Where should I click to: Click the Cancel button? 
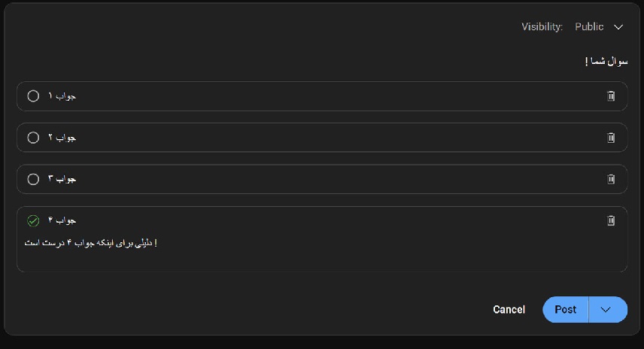point(509,310)
